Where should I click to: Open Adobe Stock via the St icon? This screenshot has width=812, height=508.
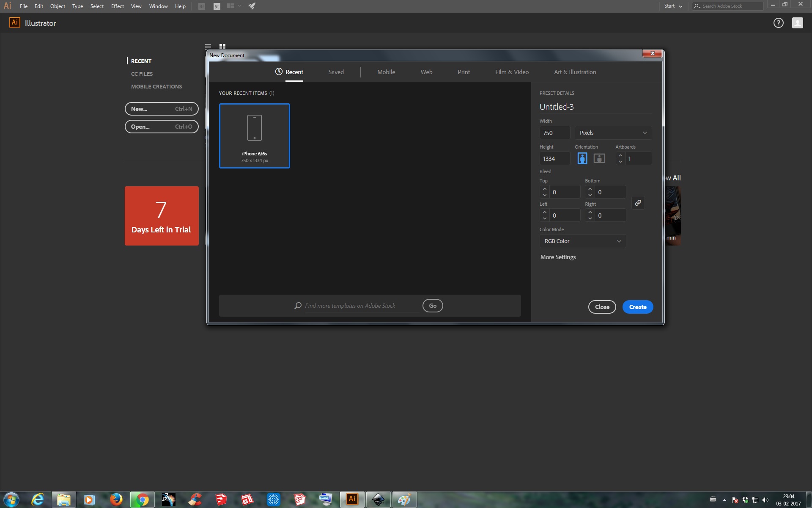[217, 6]
